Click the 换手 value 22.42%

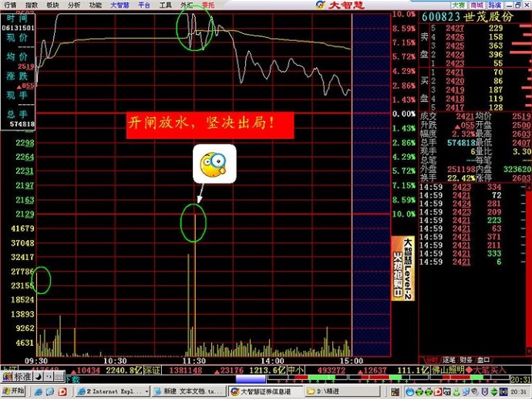(461, 178)
